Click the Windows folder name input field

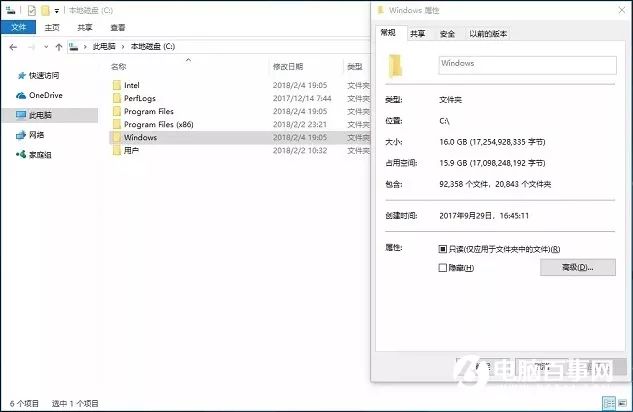pos(527,65)
